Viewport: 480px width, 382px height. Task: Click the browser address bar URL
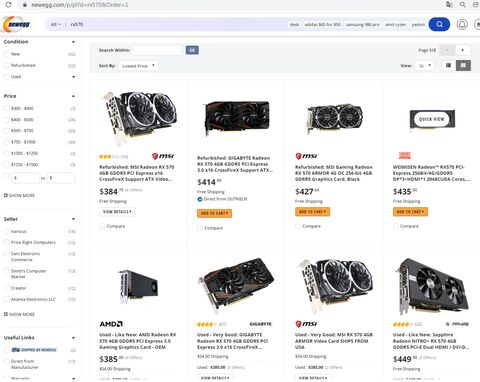click(80, 5)
